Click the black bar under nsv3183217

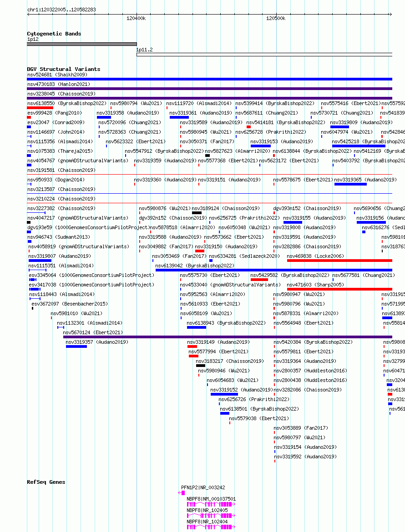[201, 366]
